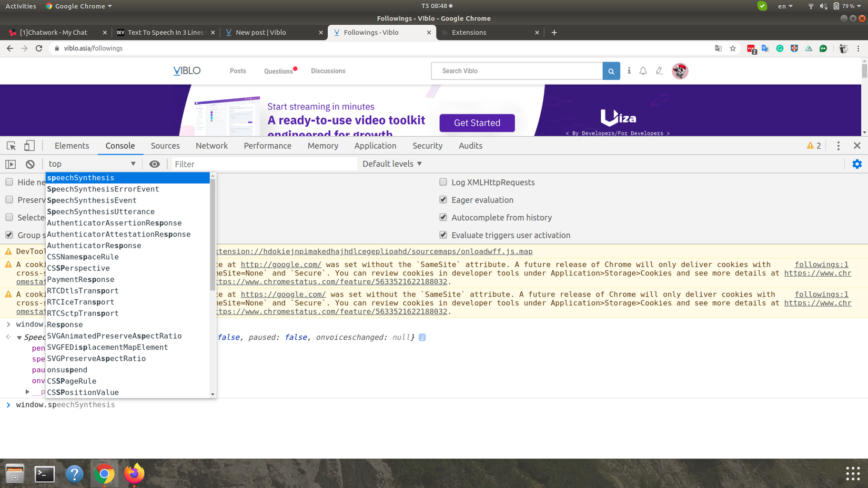
Task: Open the Chrome three-dot menu
Action: tap(859, 48)
